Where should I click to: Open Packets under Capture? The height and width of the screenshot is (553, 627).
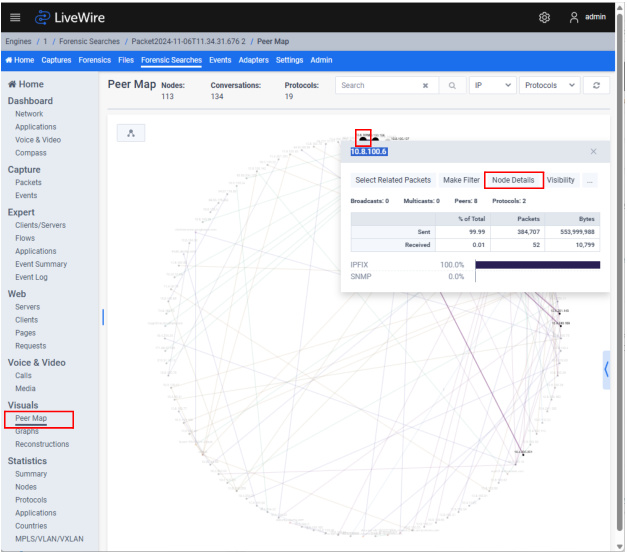[28, 183]
